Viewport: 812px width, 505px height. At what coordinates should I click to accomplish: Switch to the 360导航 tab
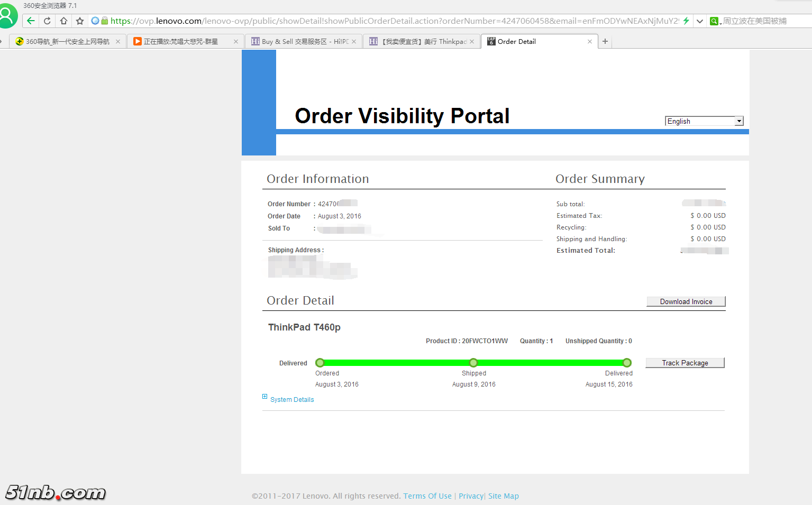63,41
